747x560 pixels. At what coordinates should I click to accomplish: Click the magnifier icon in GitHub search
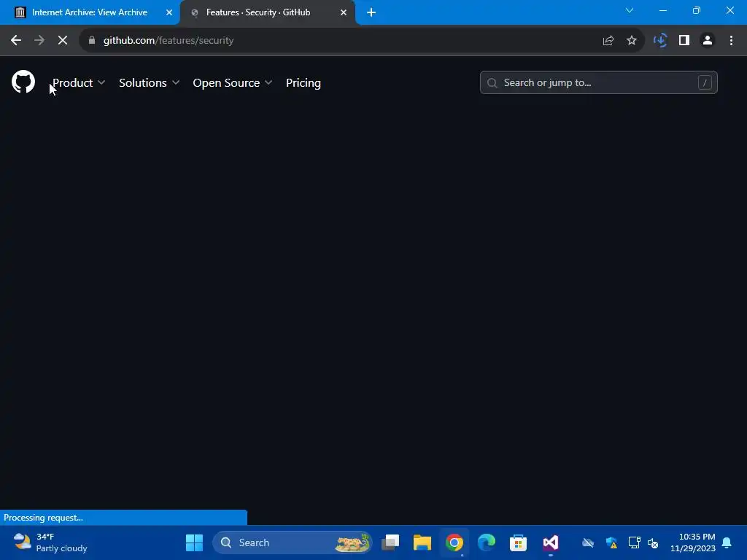point(492,83)
